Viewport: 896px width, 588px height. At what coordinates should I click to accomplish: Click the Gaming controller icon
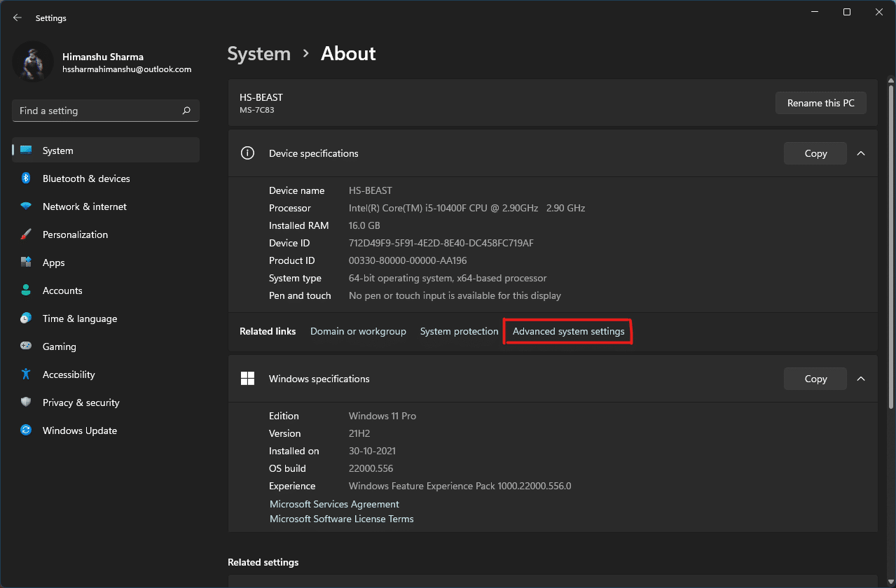pos(26,346)
